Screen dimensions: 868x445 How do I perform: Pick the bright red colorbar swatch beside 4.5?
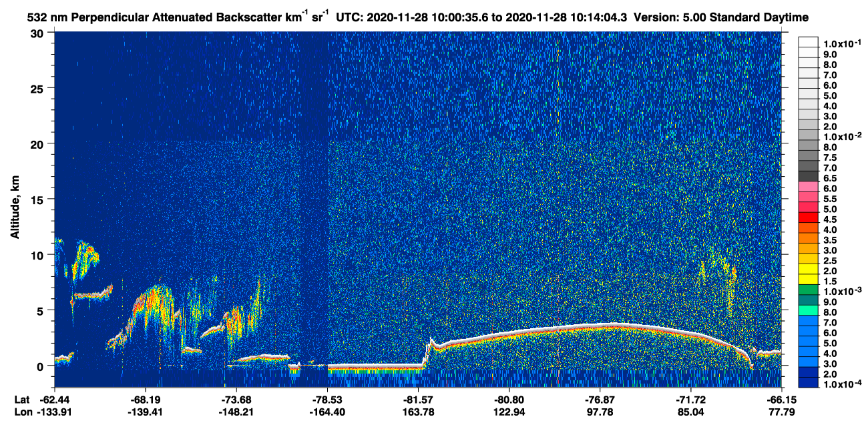809,217
